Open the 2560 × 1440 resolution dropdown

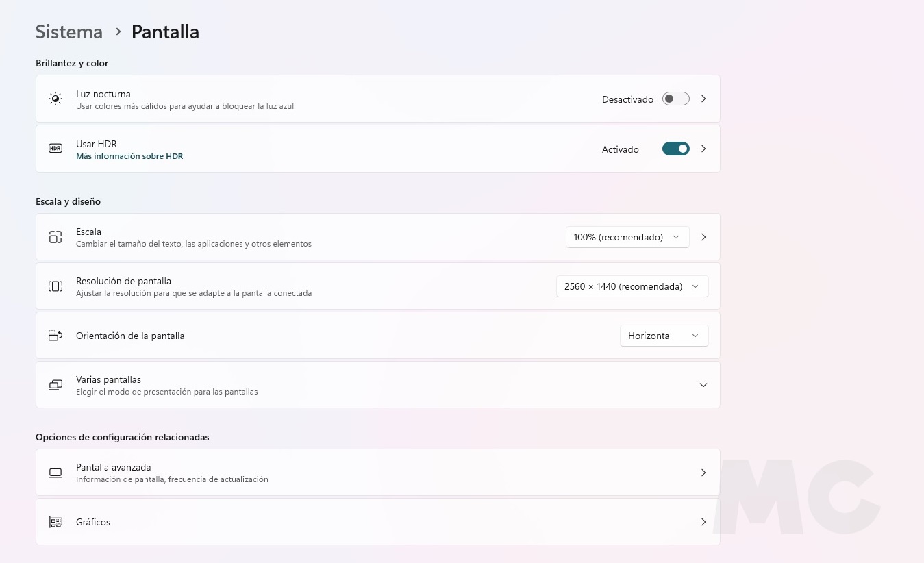(632, 286)
